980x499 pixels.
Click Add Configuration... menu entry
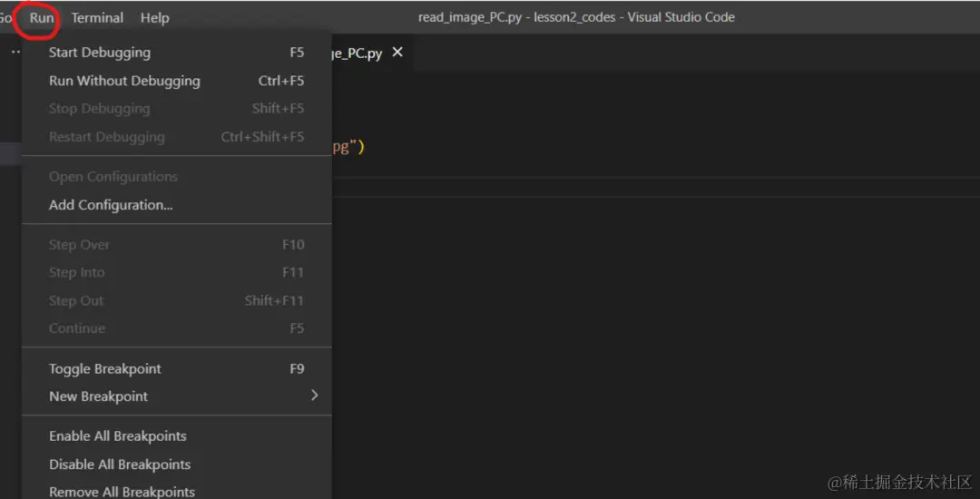tap(177, 205)
